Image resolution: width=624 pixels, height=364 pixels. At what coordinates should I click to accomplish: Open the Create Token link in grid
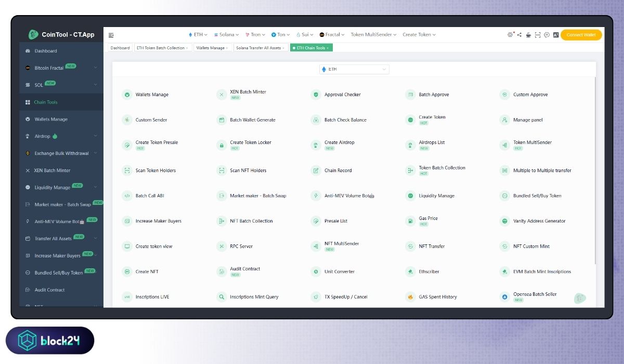pyautogui.click(x=432, y=117)
